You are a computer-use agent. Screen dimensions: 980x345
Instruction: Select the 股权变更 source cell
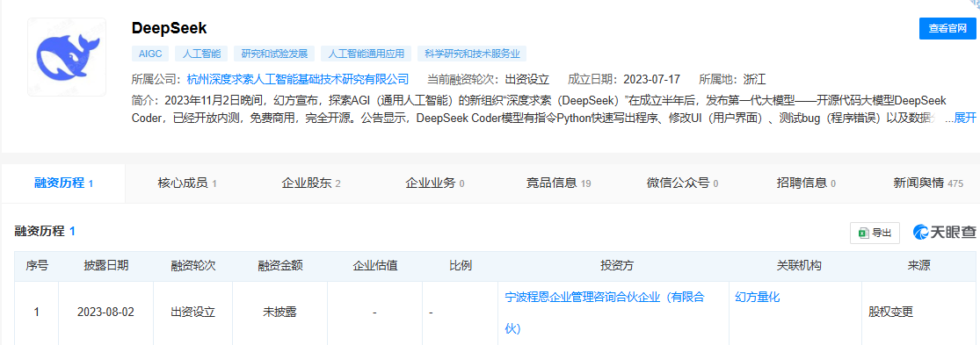[x=918, y=313]
